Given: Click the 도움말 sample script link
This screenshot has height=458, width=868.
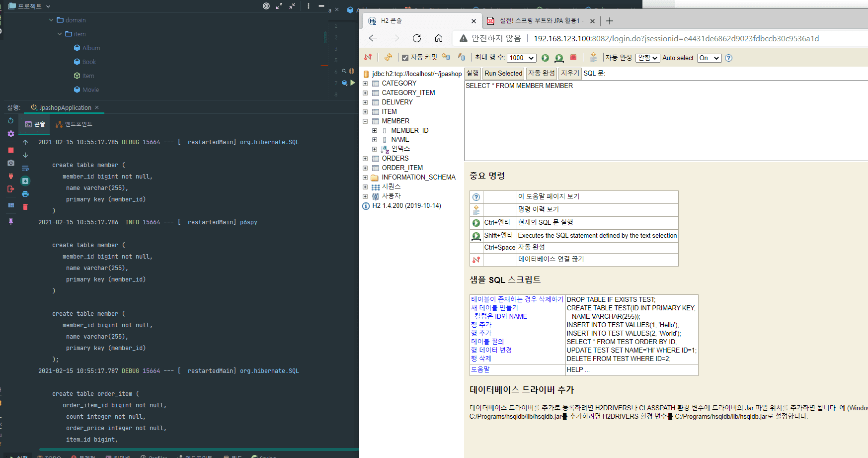Looking at the screenshot, I should coord(480,369).
